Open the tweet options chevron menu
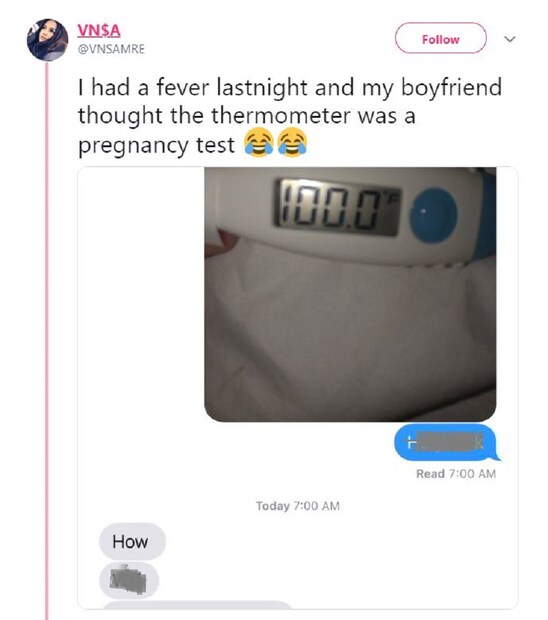Viewport: 548px width, 620px height. pyautogui.click(x=510, y=39)
